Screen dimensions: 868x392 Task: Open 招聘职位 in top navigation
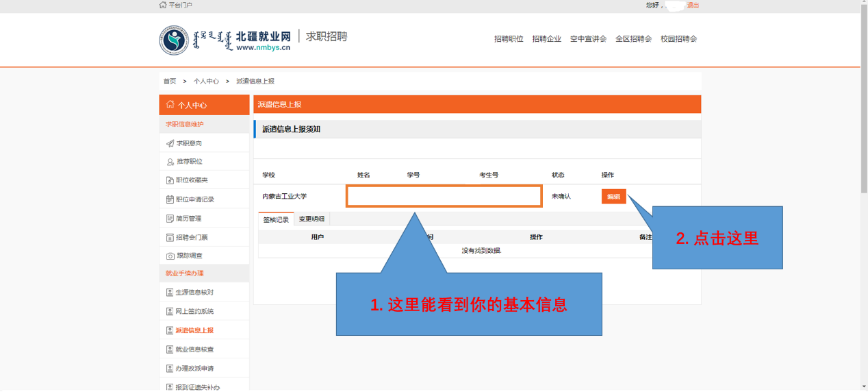(x=509, y=39)
